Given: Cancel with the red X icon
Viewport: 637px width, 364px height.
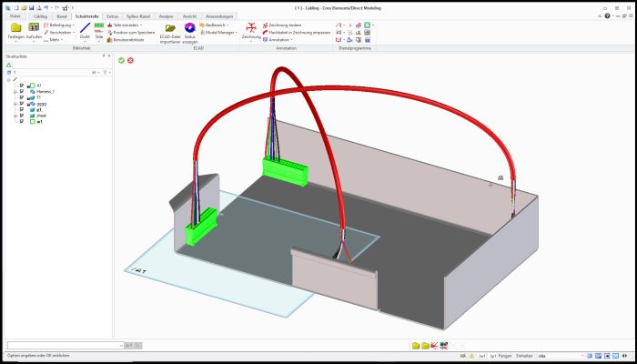Looking at the screenshot, I should (131, 60).
